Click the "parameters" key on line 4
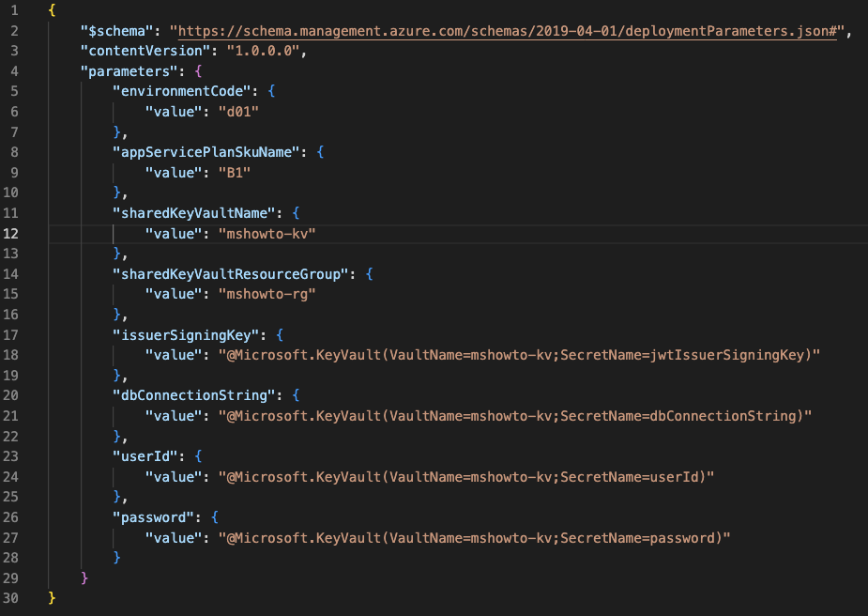 click(x=129, y=71)
